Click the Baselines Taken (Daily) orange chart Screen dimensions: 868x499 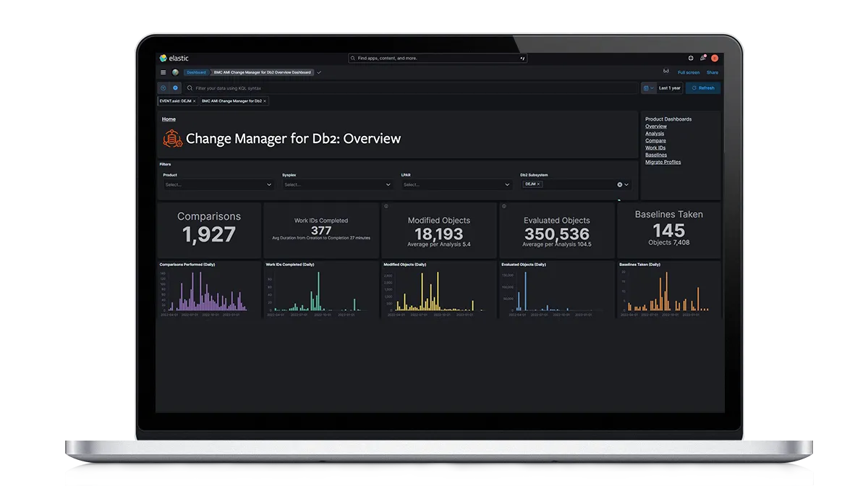pyautogui.click(x=668, y=289)
